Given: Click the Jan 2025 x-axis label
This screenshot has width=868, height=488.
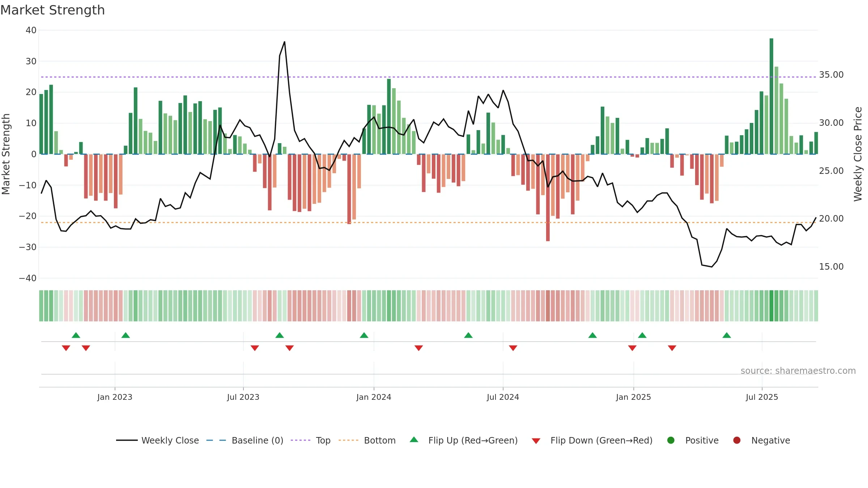Looking at the screenshot, I should 634,397.
